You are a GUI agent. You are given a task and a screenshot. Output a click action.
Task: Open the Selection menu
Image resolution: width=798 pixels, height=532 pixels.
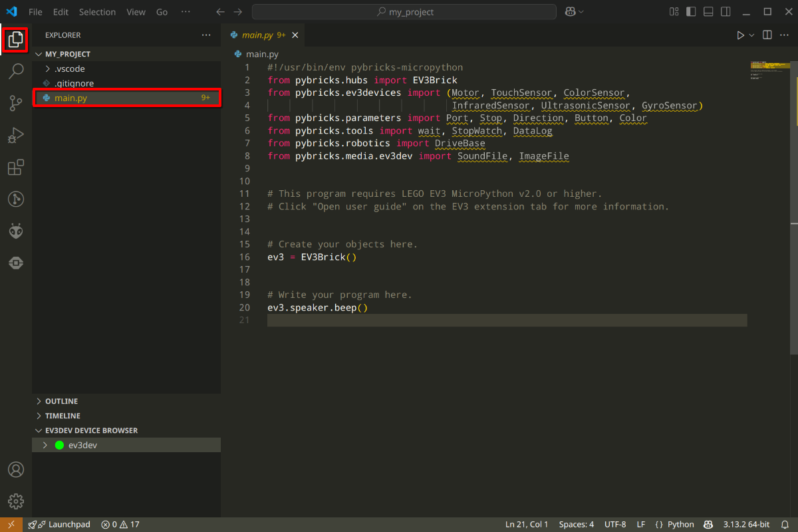click(96, 12)
